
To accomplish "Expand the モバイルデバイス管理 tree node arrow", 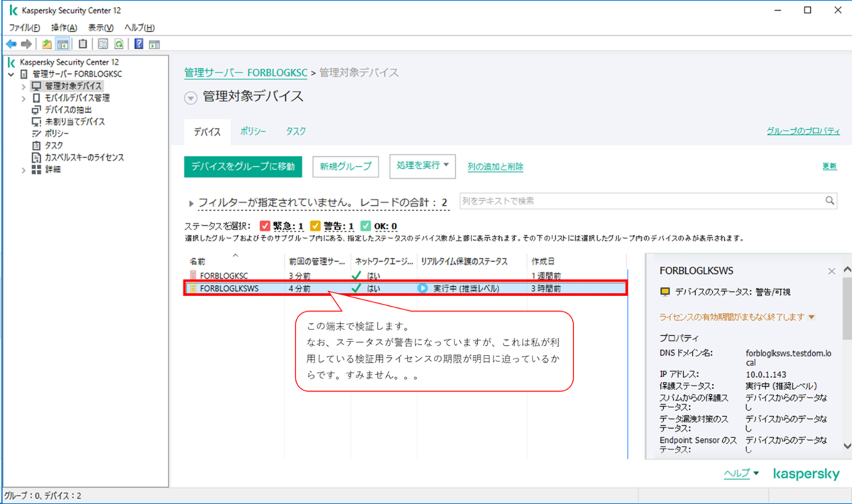I will point(23,98).
